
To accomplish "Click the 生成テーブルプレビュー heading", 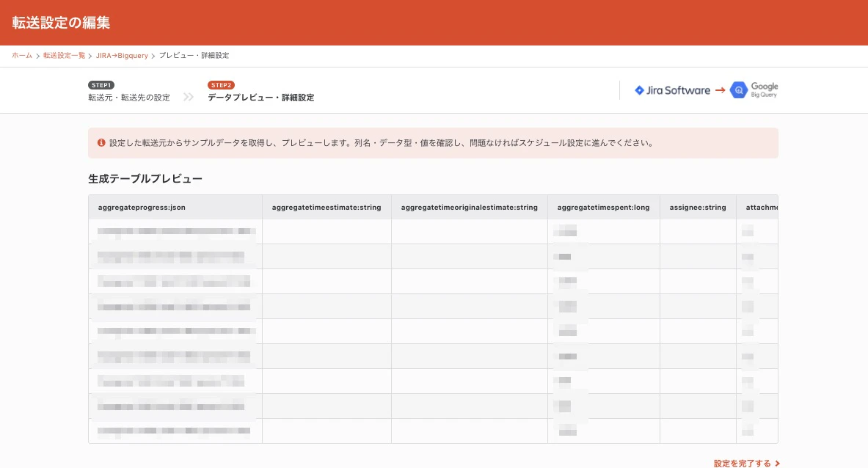I will (145, 179).
